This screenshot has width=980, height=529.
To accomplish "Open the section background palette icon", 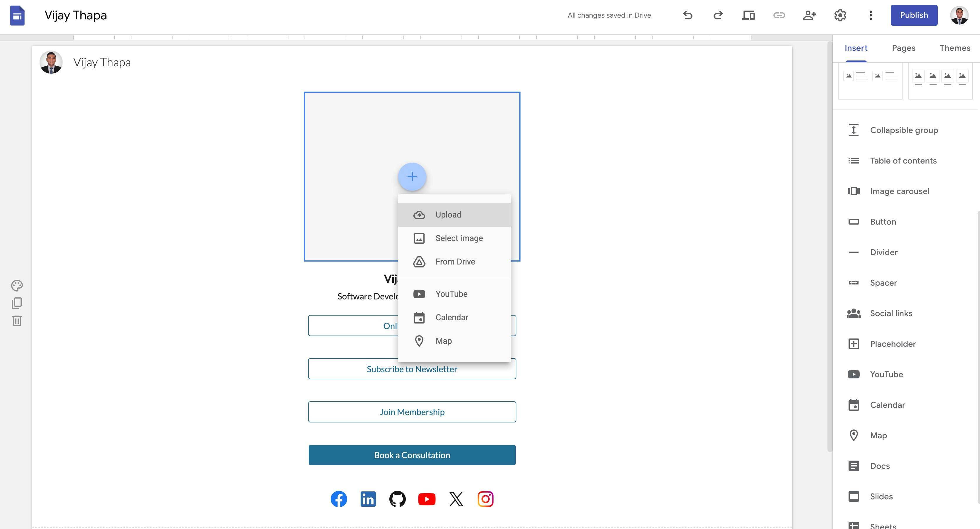I will pyautogui.click(x=17, y=285).
